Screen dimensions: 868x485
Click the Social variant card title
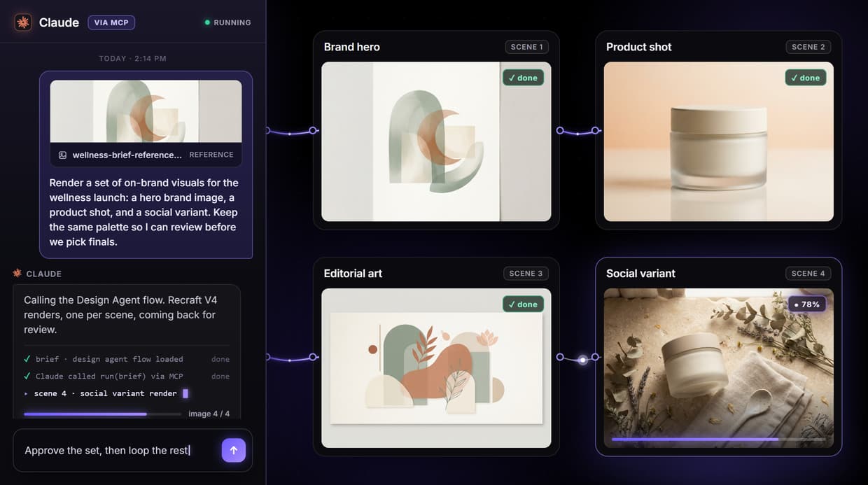(641, 274)
